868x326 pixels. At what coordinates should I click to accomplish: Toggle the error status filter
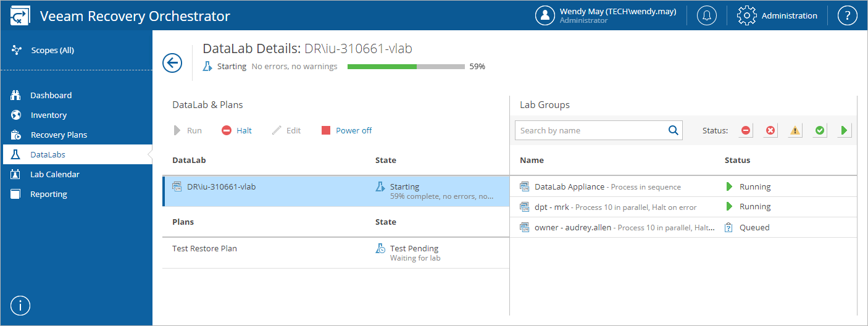coord(770,130)
